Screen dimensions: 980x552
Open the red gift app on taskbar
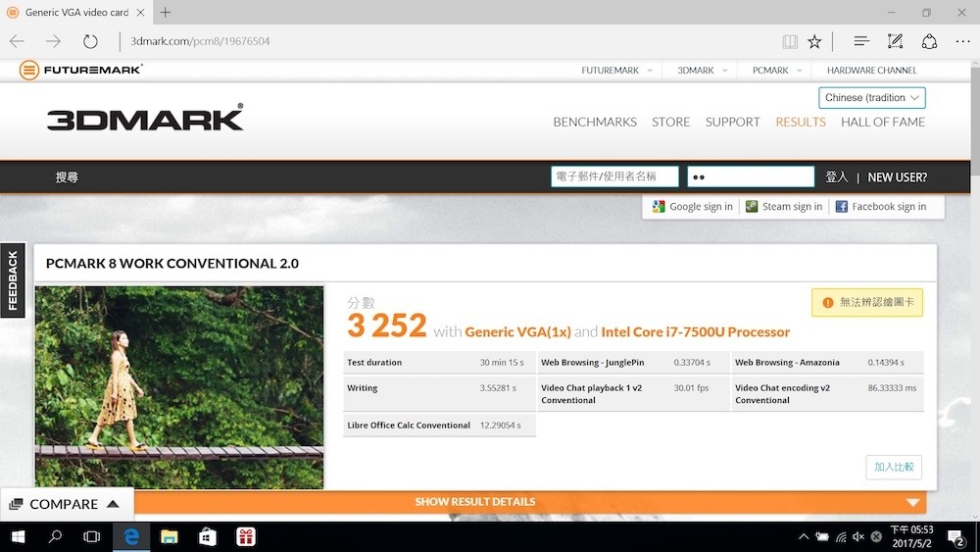246,537
